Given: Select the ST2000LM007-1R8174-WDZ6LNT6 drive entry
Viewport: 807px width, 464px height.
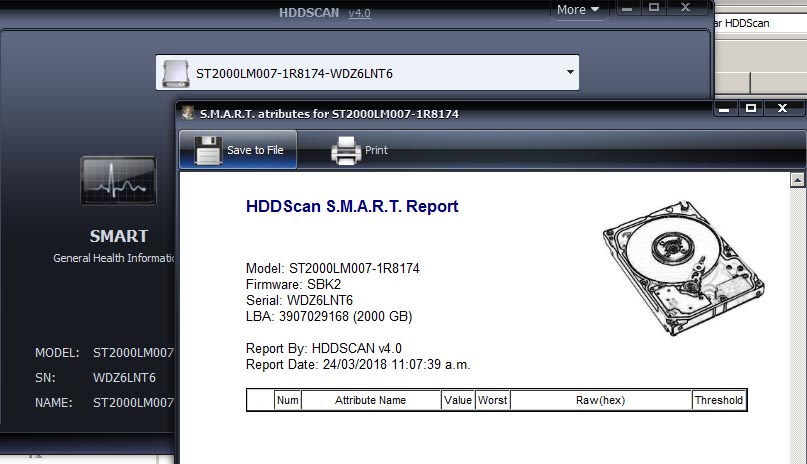Looking at the screenshot, I should (x=367, y=73).
